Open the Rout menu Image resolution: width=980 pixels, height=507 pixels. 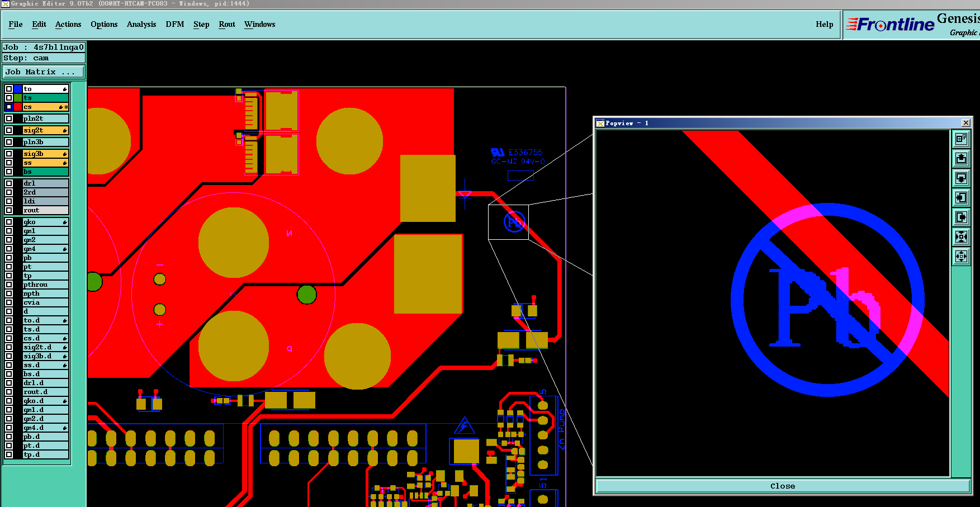[x=227, y=24]
